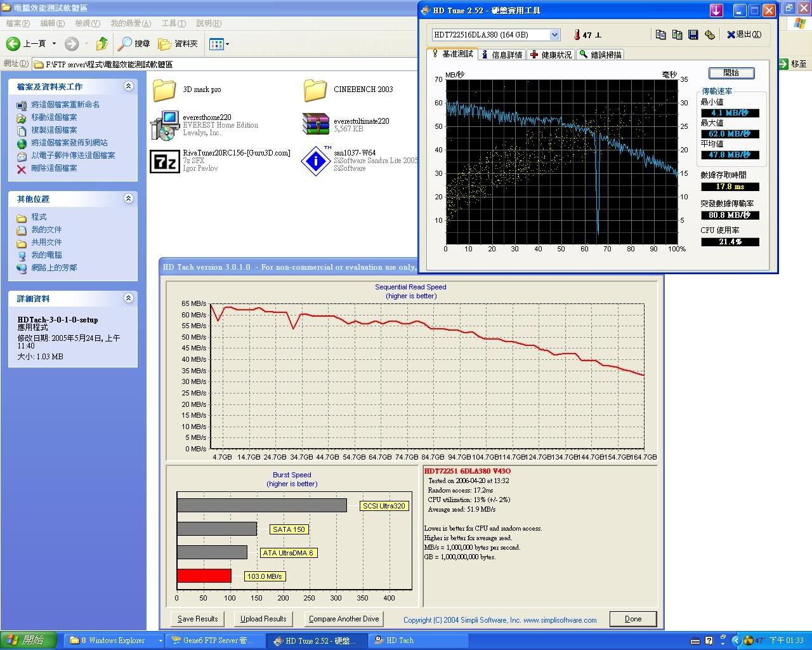Screen dimensions: 812x650
Task: Click the Windows 開始 Start button
Action: click(29, 640)
